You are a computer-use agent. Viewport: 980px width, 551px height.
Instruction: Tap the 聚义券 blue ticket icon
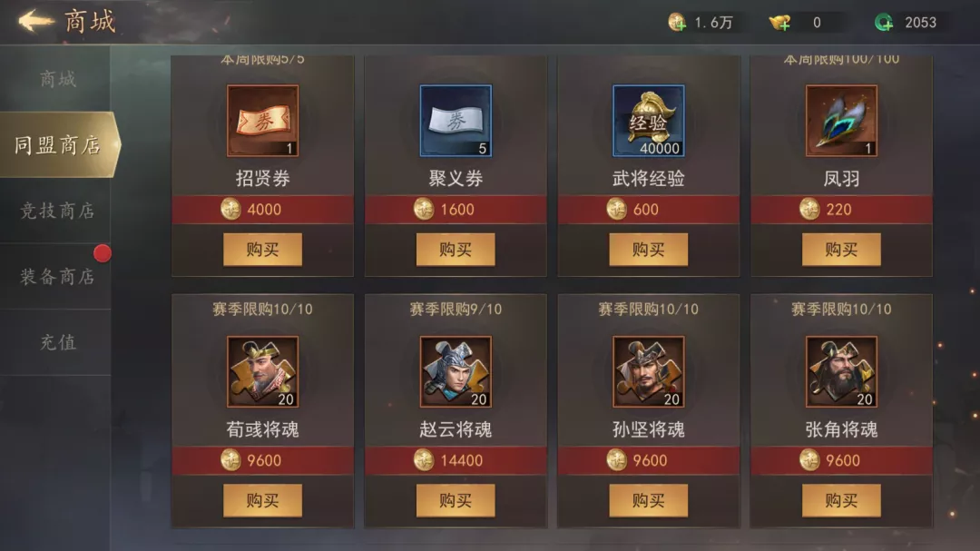pyautogui.click(x=456, y=121)
